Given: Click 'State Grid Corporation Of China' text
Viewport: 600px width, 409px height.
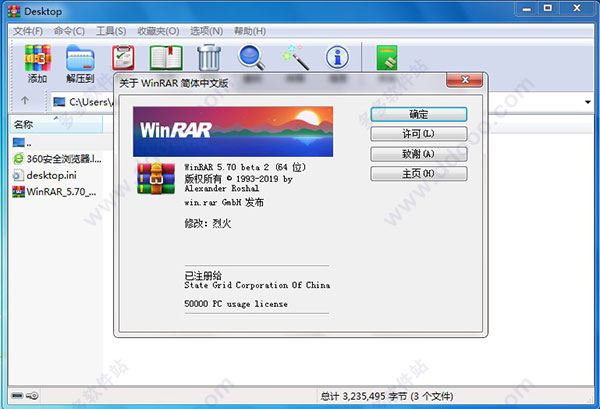Looking at the screenshot, I should pyautogui.click(x=257, y=285).
